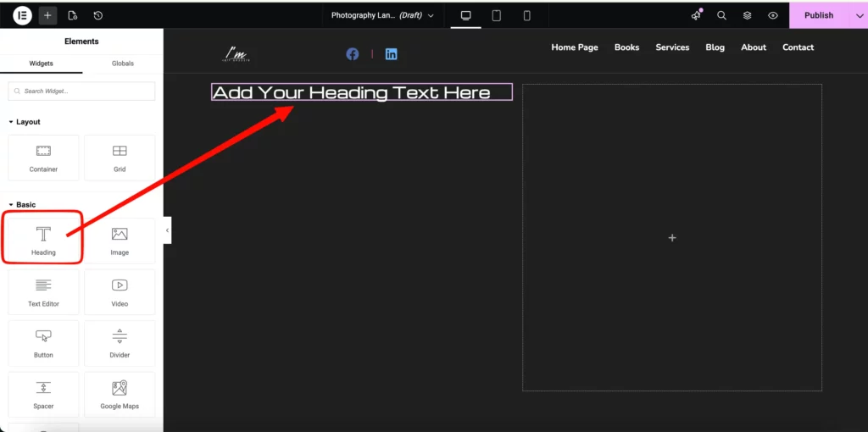Open the Photography Landing draft title dropdown
Viewport: 868px width, 432px height.
point(382,15)
